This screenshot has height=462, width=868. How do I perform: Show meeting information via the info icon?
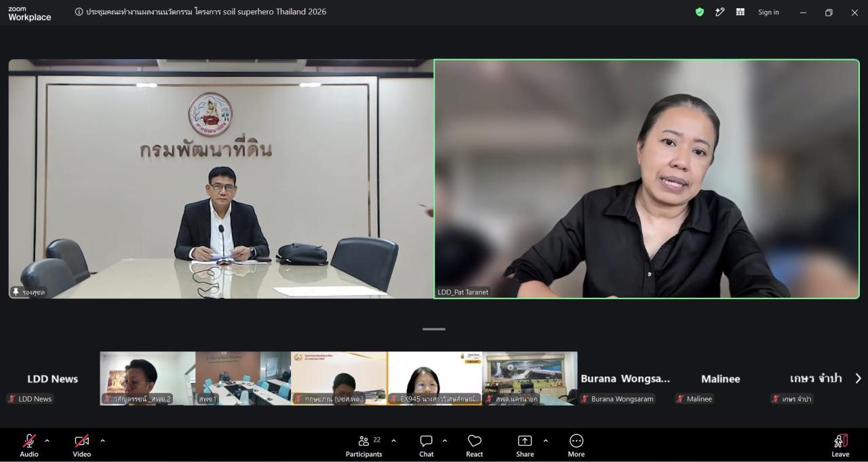(79, 12)
